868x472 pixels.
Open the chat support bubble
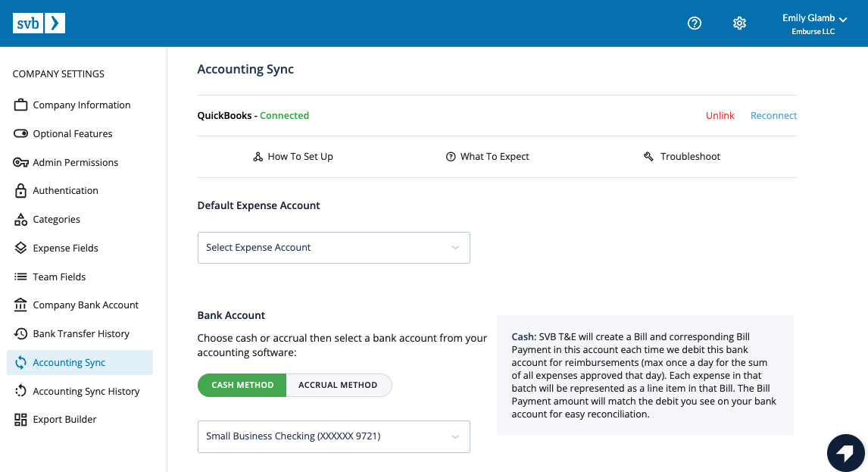pos(846,453)
